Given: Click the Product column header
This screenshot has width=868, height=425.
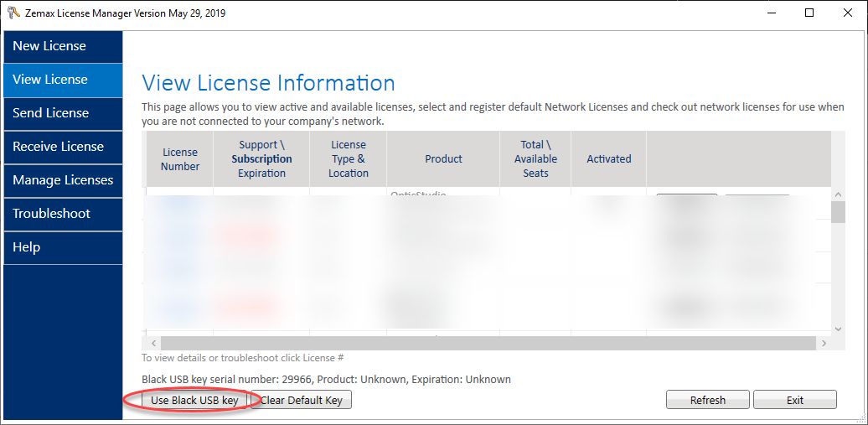Looking at the screenshot, I should (443, 159).
